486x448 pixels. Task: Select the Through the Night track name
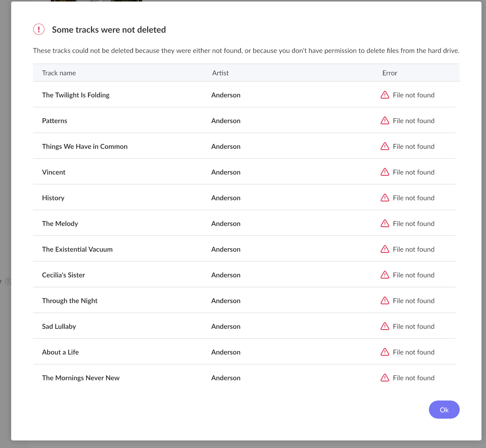pos(70,301)
